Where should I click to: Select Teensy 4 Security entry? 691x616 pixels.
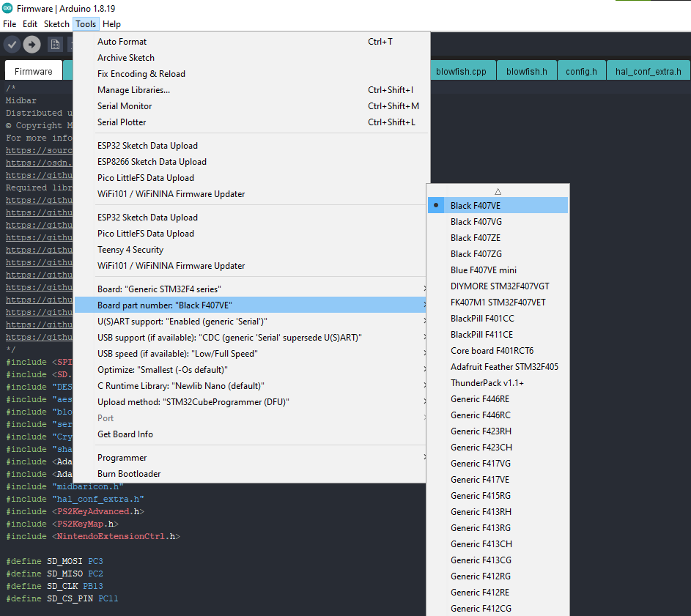[250, 249]
